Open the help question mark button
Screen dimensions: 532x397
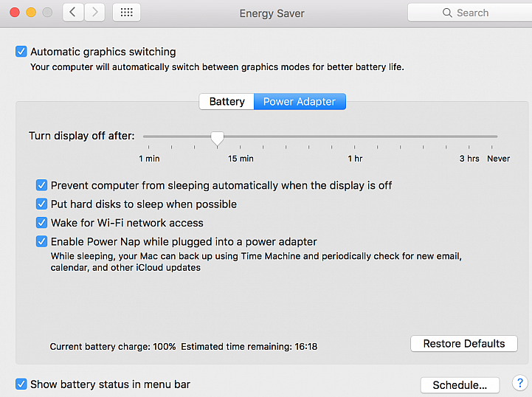[x=519, y=384]
